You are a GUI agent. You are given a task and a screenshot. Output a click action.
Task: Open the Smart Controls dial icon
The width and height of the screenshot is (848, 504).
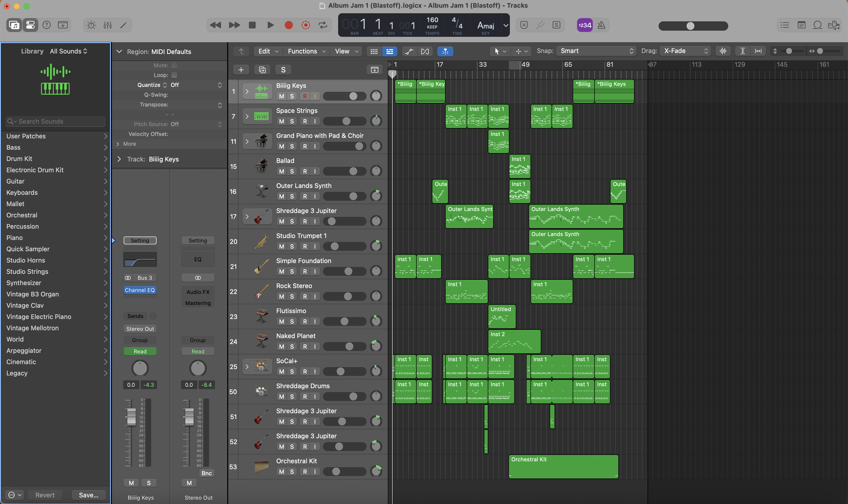coord(91,25)
